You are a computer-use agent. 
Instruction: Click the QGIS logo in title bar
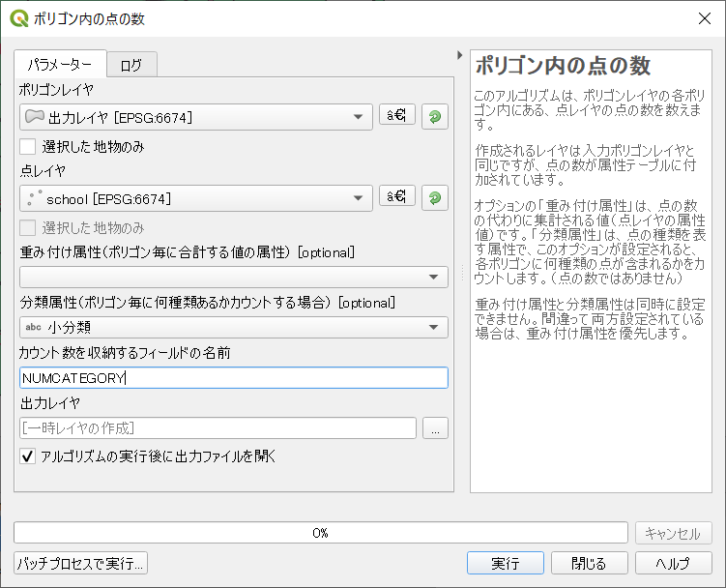[x=19, y=18]
